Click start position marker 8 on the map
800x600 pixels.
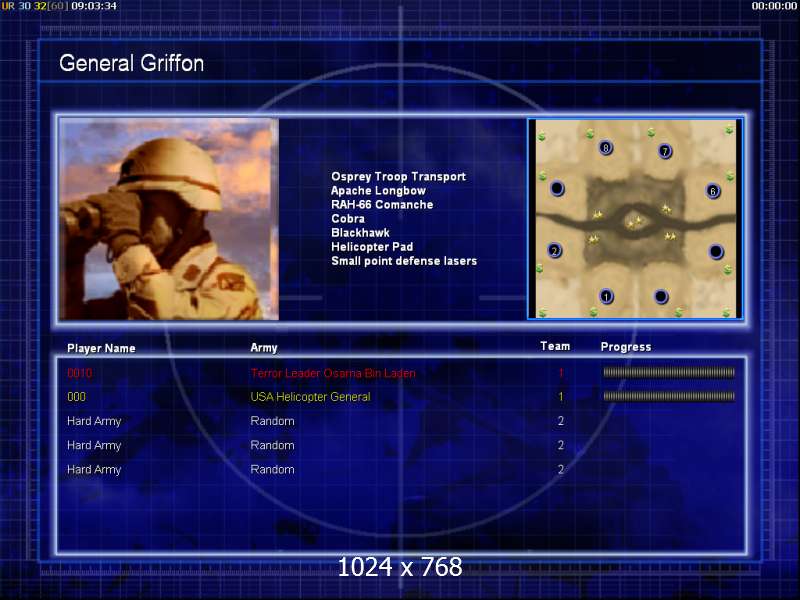[x=606, y=148]
